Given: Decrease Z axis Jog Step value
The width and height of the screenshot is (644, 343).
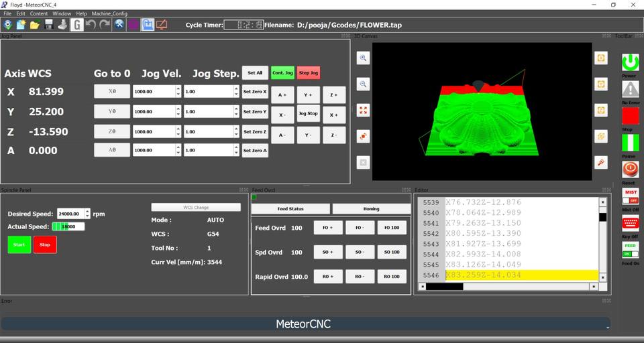Looking at the screenshot, I should tap(235, 134).
